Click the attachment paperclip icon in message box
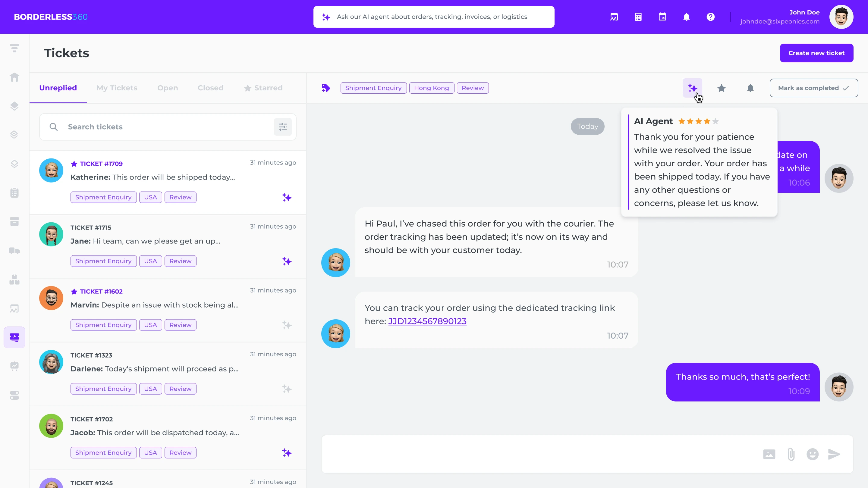 coord(791,454)
